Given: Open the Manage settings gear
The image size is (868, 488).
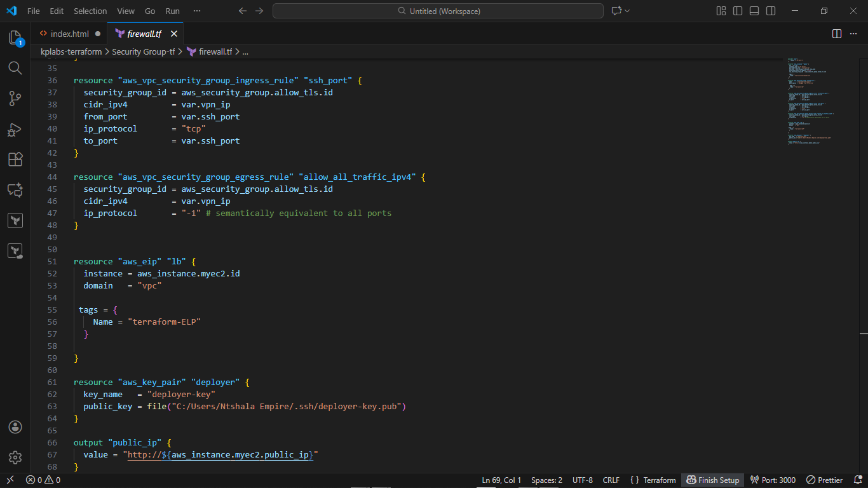Looking at the screenshot, I should click(15, 457).
